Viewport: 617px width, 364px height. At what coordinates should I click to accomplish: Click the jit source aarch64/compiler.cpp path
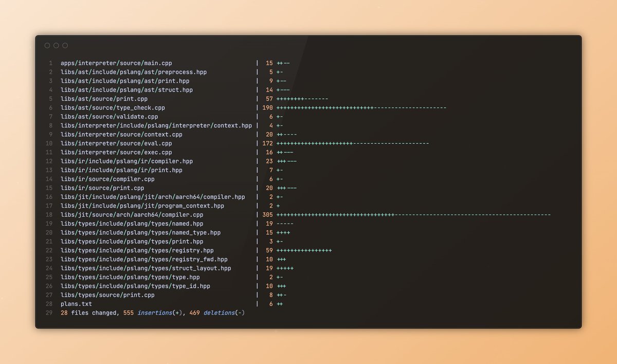coord(132,215)
